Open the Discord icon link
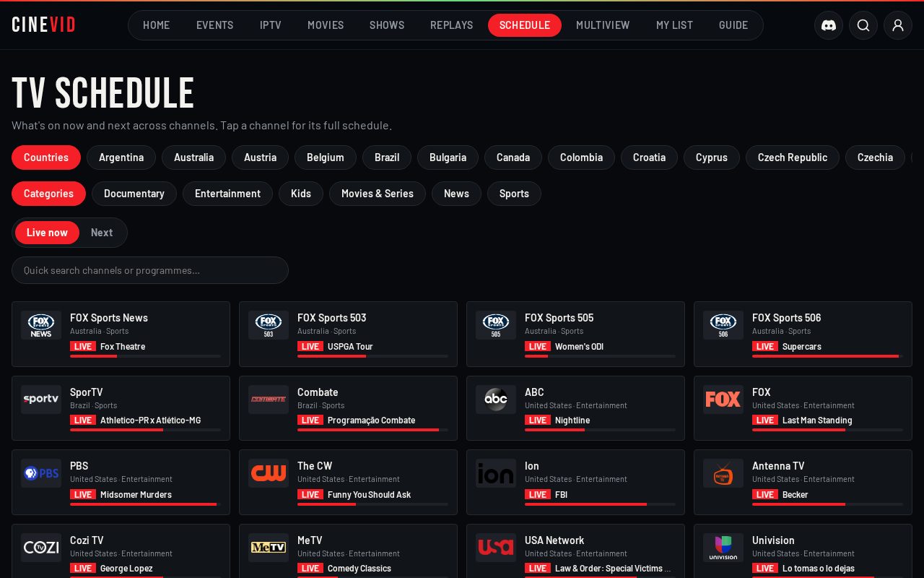The height and width of the screenshot is (578, 924). (829, 25)
